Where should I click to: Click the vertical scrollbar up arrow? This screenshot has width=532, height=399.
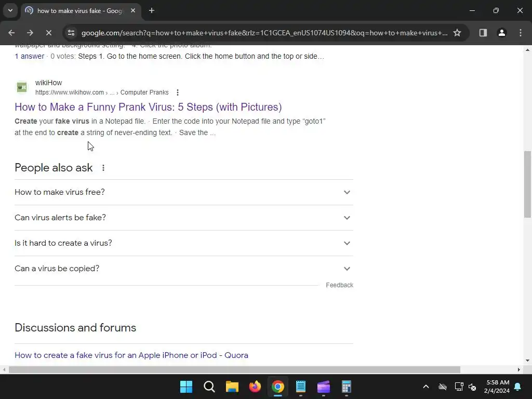click(x=527, y=50)
